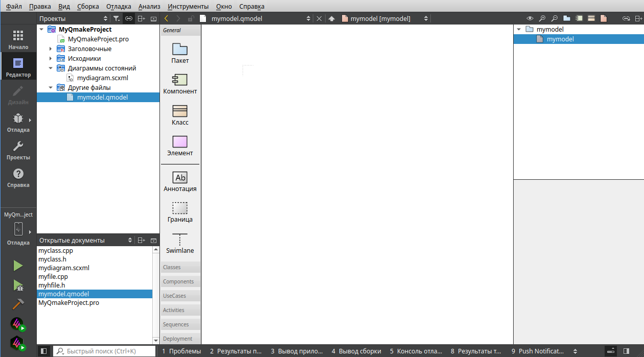Click the zoom in magnifier icon
The width and height of the screenshot is (644, 357).
542,18
